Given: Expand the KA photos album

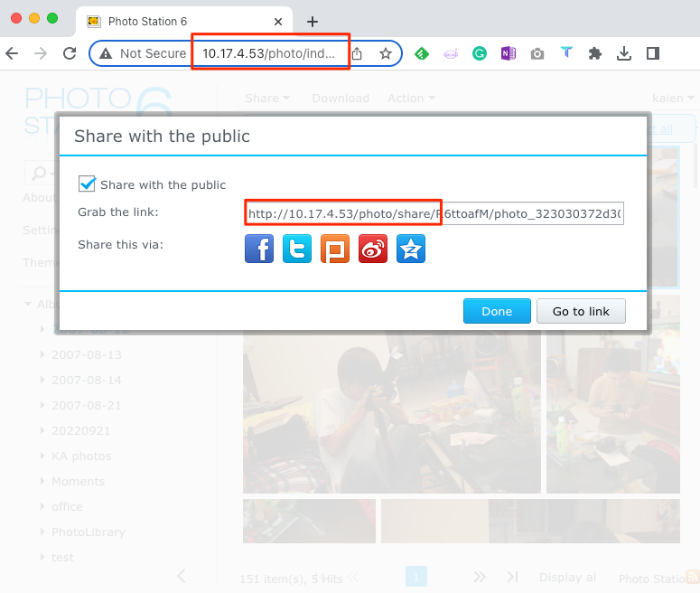Looking at the screenshot, I should (42, 456).
